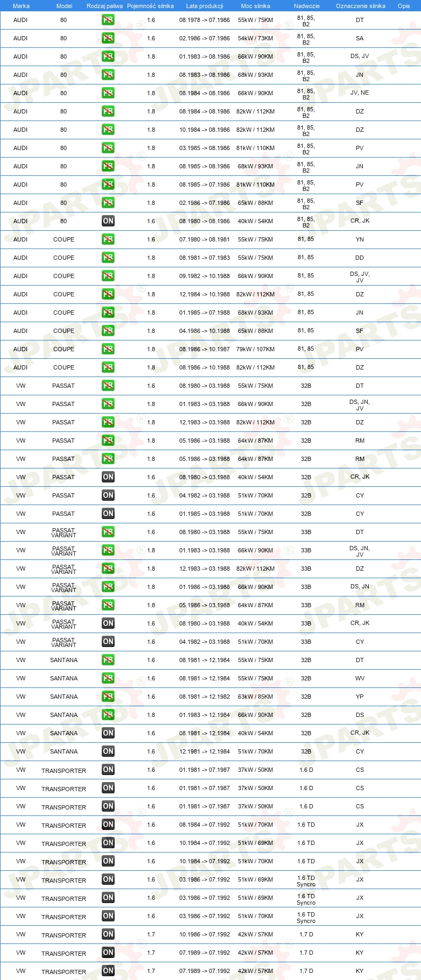The width and height of the screenshot is (421, 980).
Task: Click the petrol icon in Santana YP row
Action: coord(108,697)
